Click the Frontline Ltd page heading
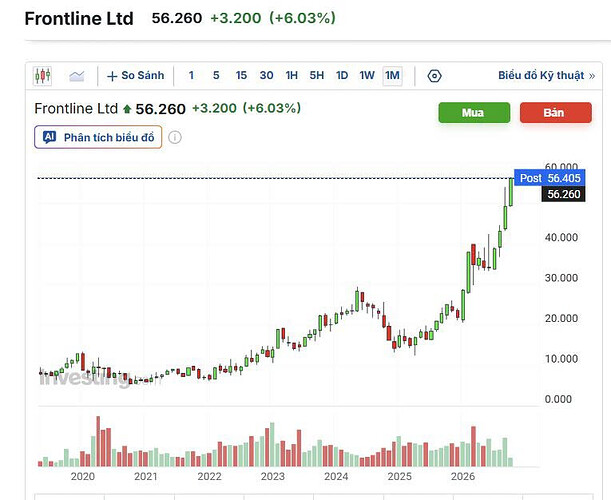 coord(79,19)
